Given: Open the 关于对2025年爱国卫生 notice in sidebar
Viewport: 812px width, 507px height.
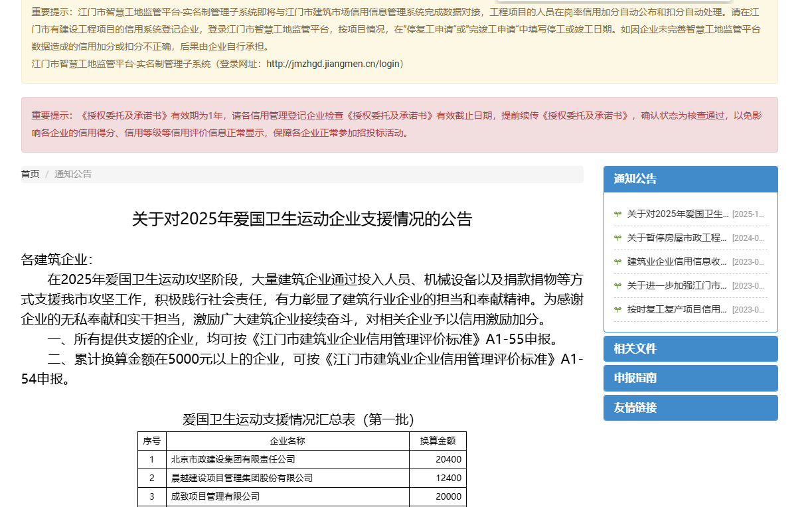Looking at the screenshot, I should pyautogui.click(x=678, y=214).
